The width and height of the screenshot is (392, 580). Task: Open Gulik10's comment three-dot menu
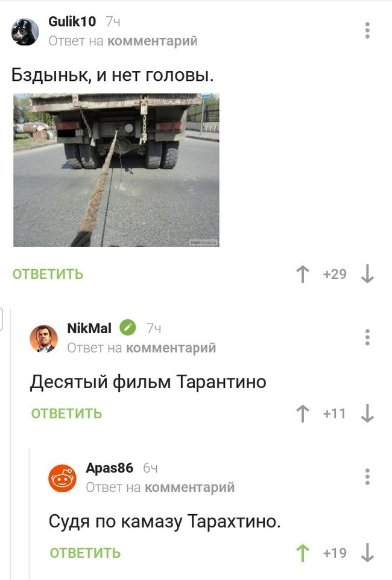(367, 30)
